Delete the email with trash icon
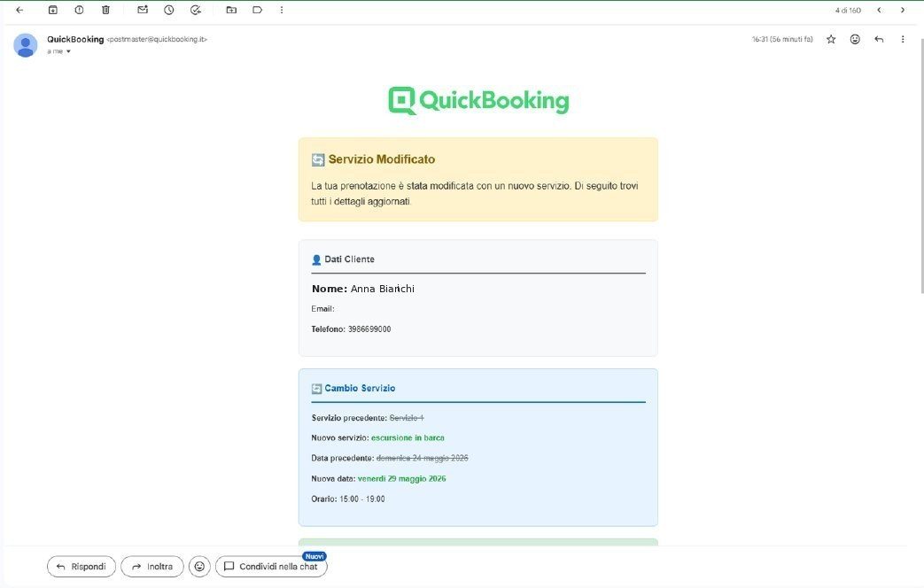Viewport: 924px width, 588px height. 105,10
